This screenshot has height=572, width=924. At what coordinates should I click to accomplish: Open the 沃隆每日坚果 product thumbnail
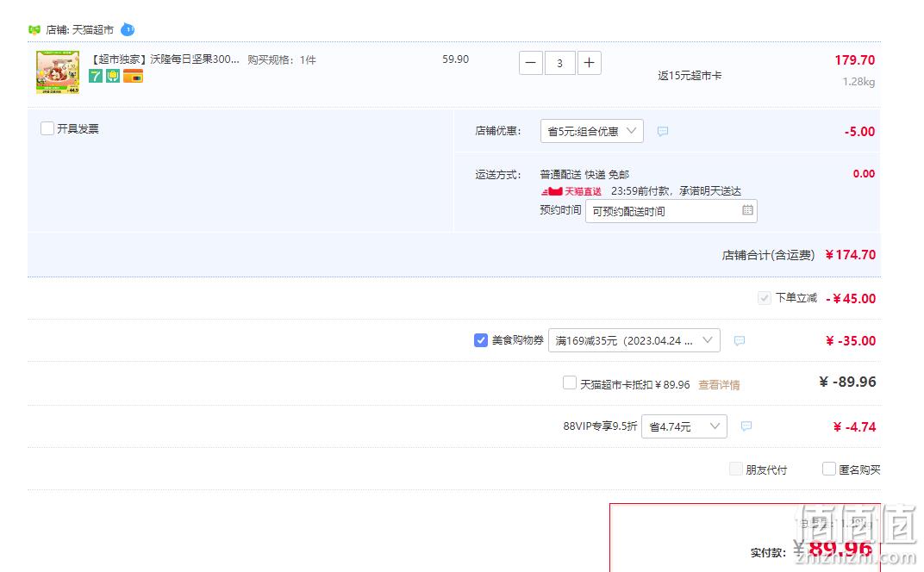point(58,71)
